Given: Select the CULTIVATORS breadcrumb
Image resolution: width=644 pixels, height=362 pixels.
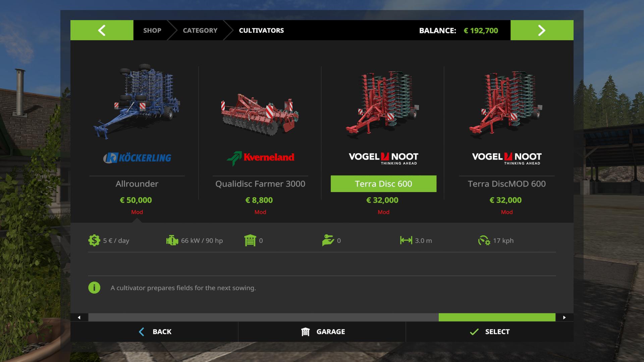Looking at the screenshot, I should pos(261,30).
